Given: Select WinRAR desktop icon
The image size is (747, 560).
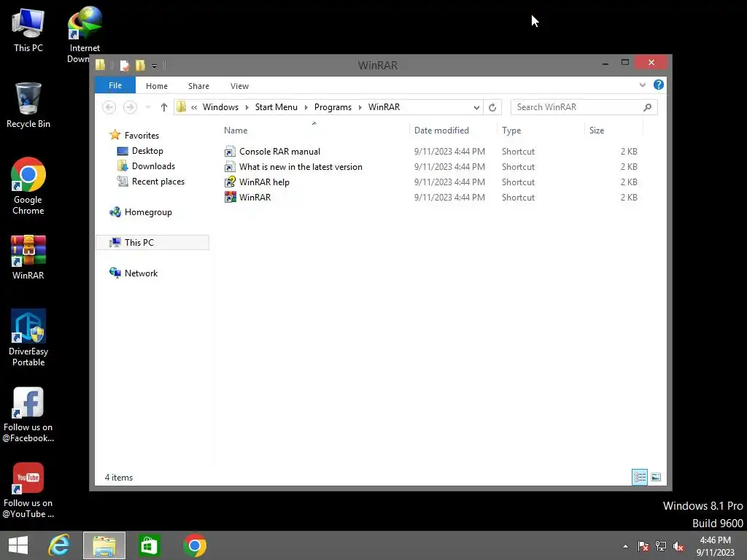Looking at the screenshot, I should click(28, 257).
